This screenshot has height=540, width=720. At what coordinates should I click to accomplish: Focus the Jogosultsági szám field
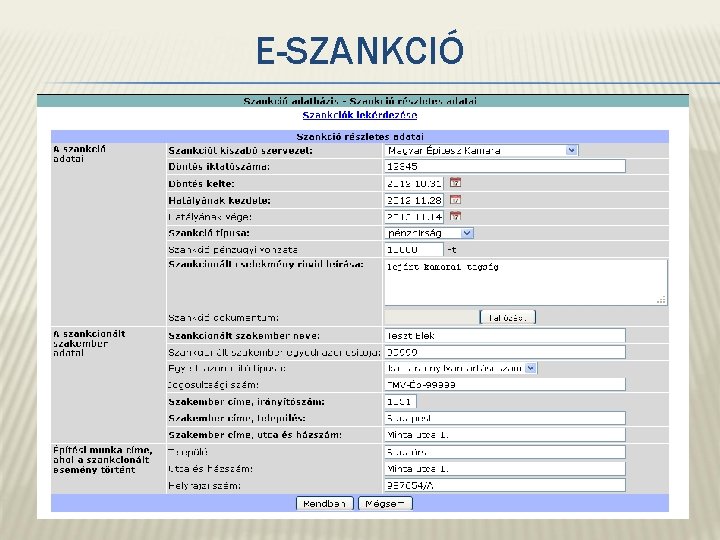[x=505, y=384]
